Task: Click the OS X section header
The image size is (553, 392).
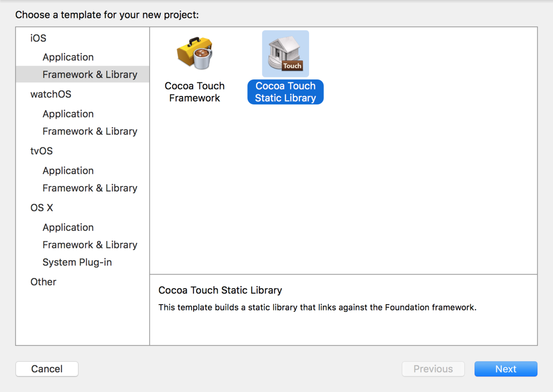Action: coord(41,208)
